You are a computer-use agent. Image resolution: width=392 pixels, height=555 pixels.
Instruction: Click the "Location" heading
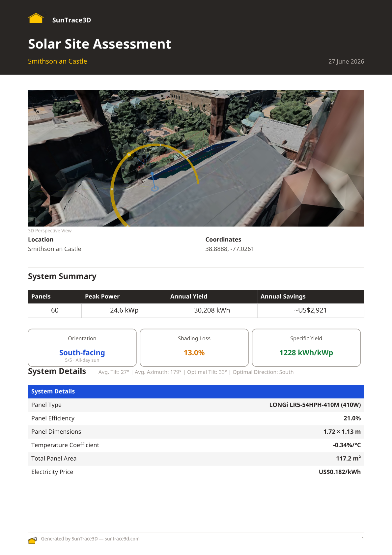pyautogui.click(x=41, y=239)
